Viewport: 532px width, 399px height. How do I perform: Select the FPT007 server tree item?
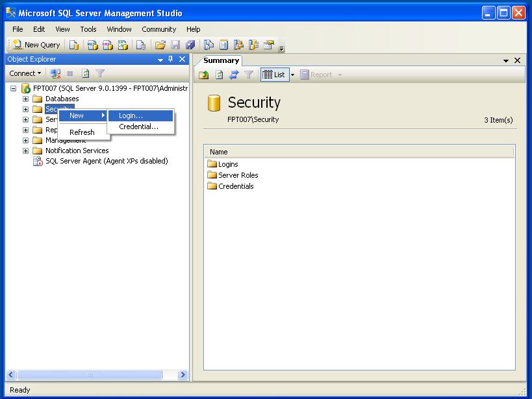point(110,88)
